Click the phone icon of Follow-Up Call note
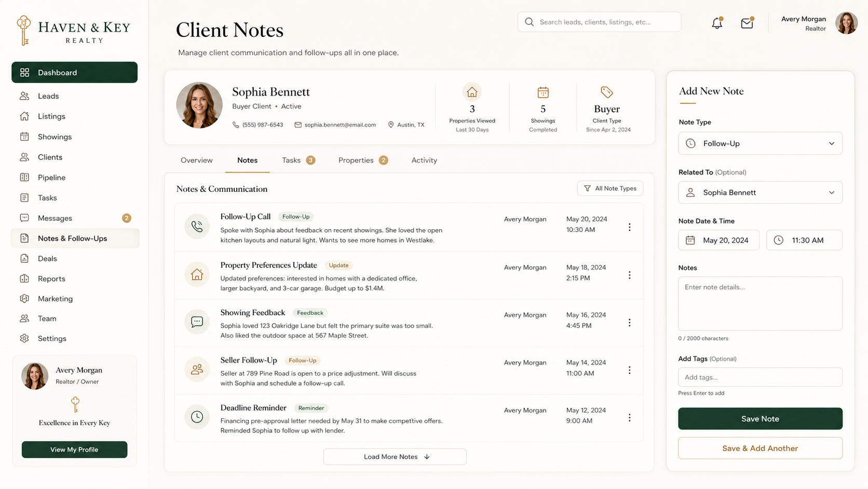The width and height of the screenshot is (868, 489). coord(197,226)
